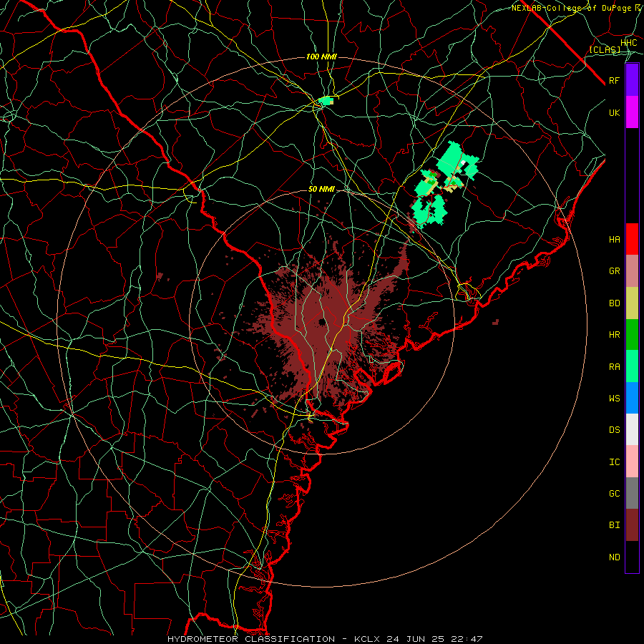Click the dark green HR legend swatch
This screenshot has width=644, height=644.
pyautogui.click(x=632, y=334)
